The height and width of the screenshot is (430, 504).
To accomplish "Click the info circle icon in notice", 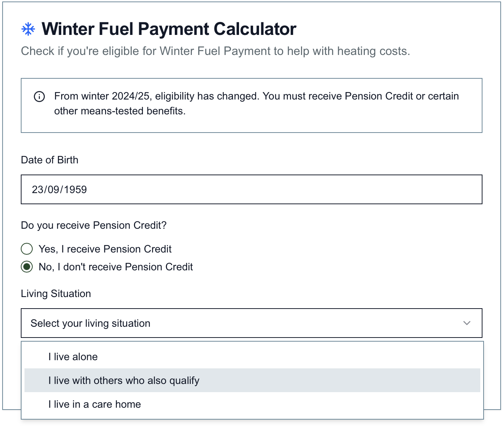I will pos(39,97).
